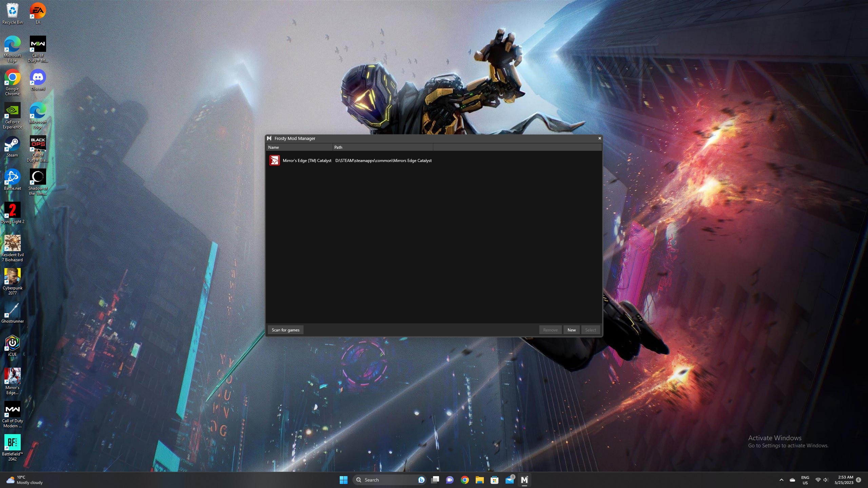868x488 pixels.
Task: Sort by the Name column header
Action: (299, 147)
